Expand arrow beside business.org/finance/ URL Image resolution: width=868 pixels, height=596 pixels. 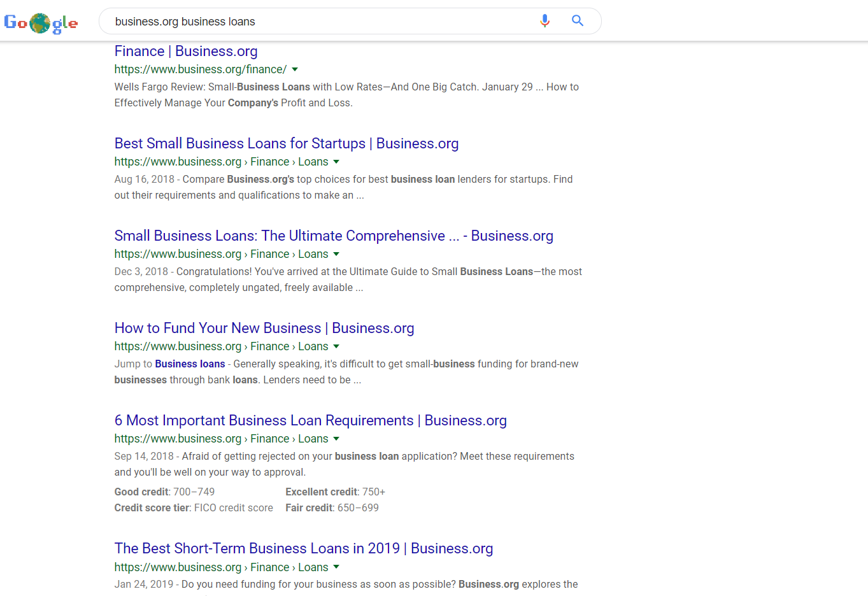295,69
